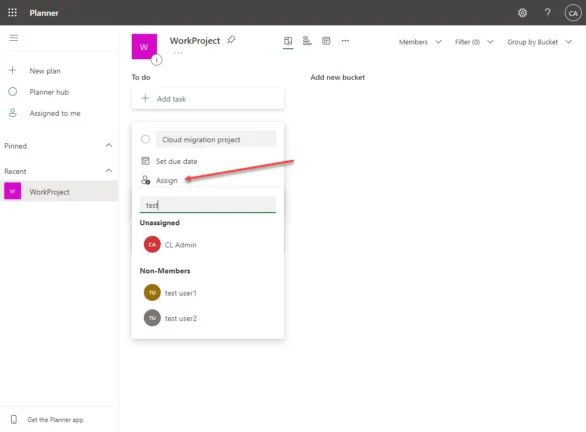The image size is (586, 432).
Task: Open the help question mark icon
Action: tap(547, 13)
